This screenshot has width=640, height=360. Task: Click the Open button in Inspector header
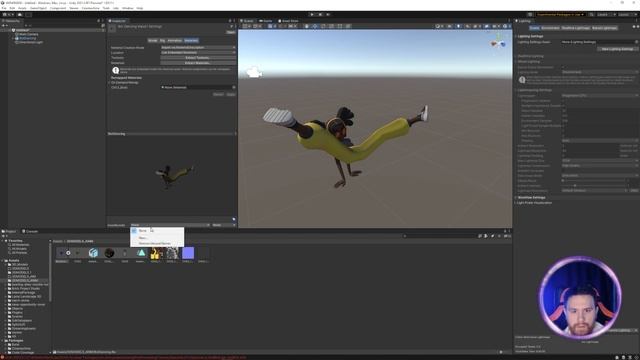(231, 32)
